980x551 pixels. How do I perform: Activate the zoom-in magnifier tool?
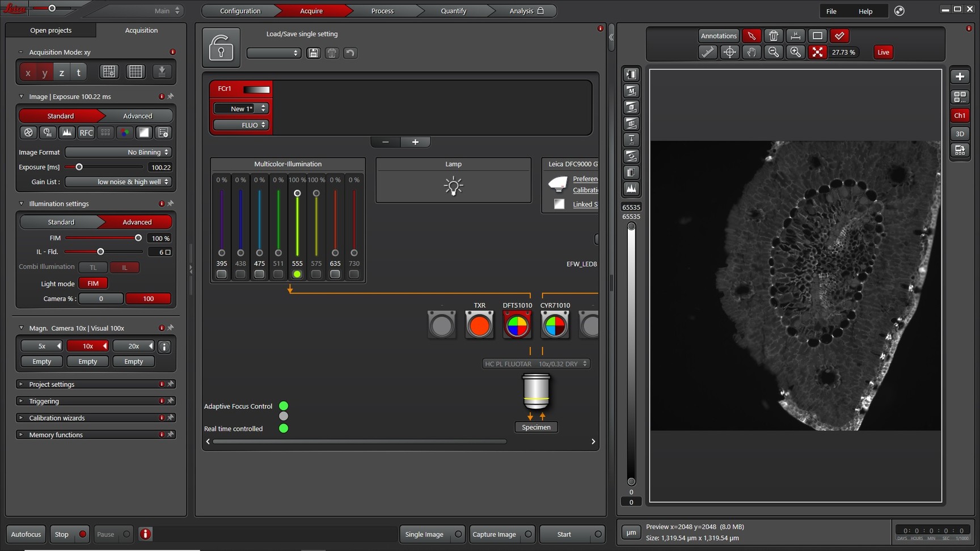coord(795,52)
